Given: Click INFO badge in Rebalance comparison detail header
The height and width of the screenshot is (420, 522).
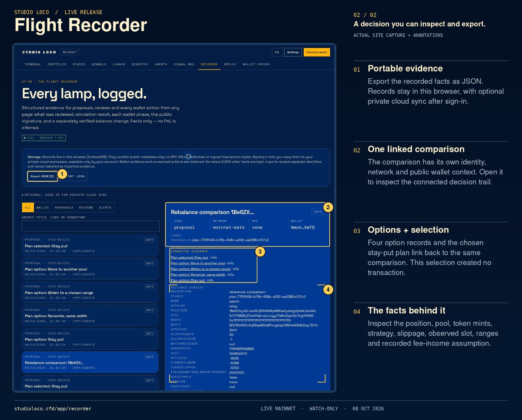Looking at the screenshot, I should [x=318, y=212].
